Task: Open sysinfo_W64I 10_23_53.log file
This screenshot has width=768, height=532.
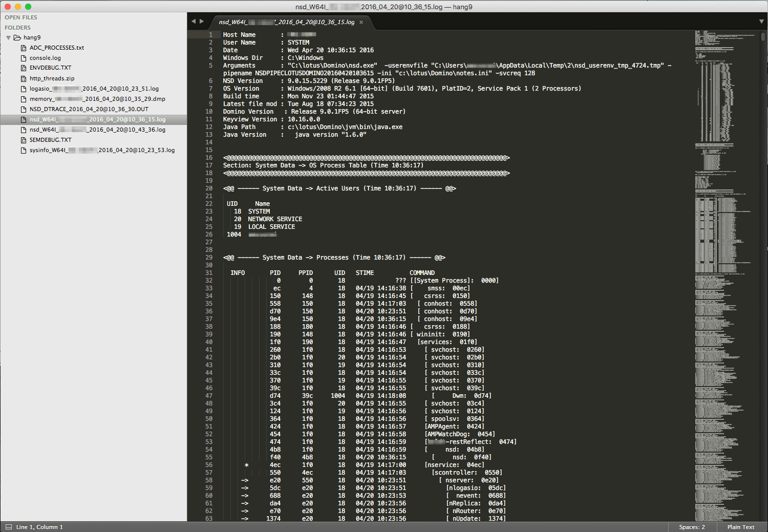Action: 102,150
